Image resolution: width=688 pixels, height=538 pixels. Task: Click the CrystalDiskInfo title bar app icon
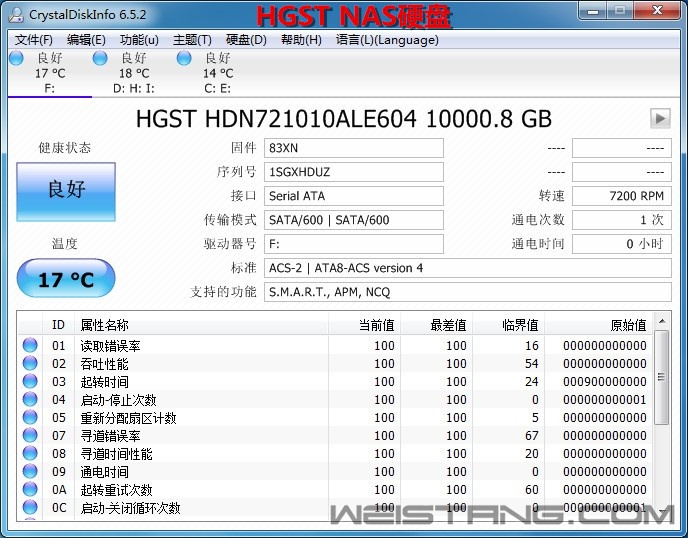(x=16, y=15)
